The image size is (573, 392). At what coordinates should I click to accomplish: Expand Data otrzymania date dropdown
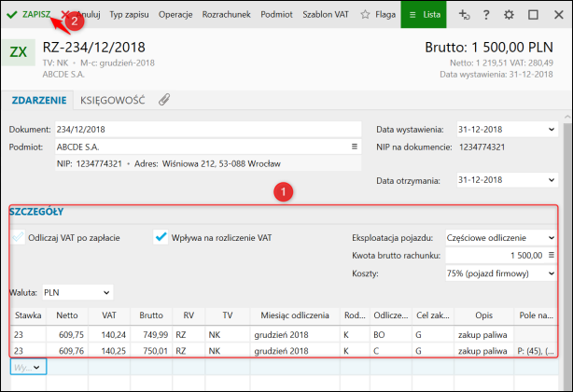pyautogui.click(x=552, y=180)
